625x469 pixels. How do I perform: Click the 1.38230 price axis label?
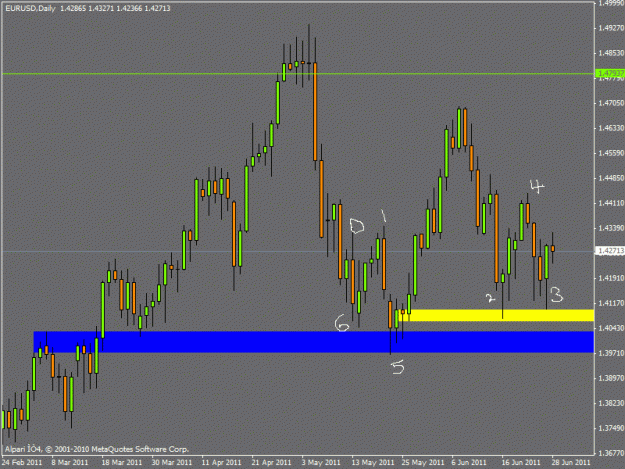pos(611,403)
